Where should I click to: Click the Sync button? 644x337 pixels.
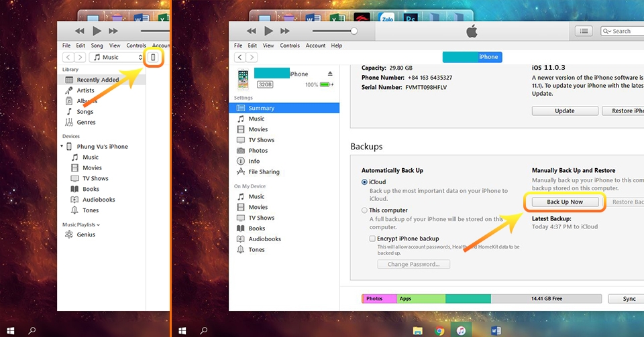(x=626, y=299)
